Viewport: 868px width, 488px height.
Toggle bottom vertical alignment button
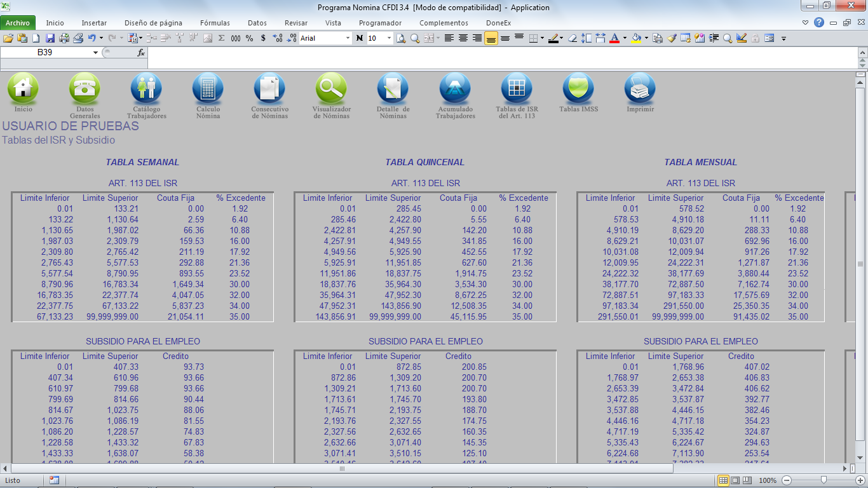pos(491,38)
